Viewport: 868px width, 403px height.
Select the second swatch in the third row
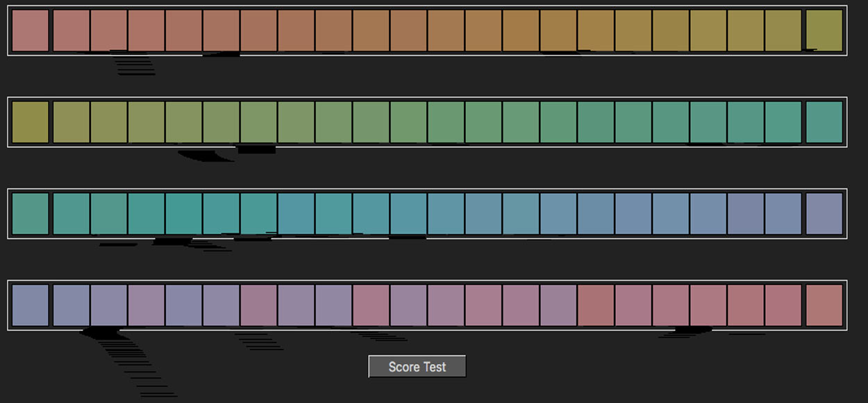72,214
